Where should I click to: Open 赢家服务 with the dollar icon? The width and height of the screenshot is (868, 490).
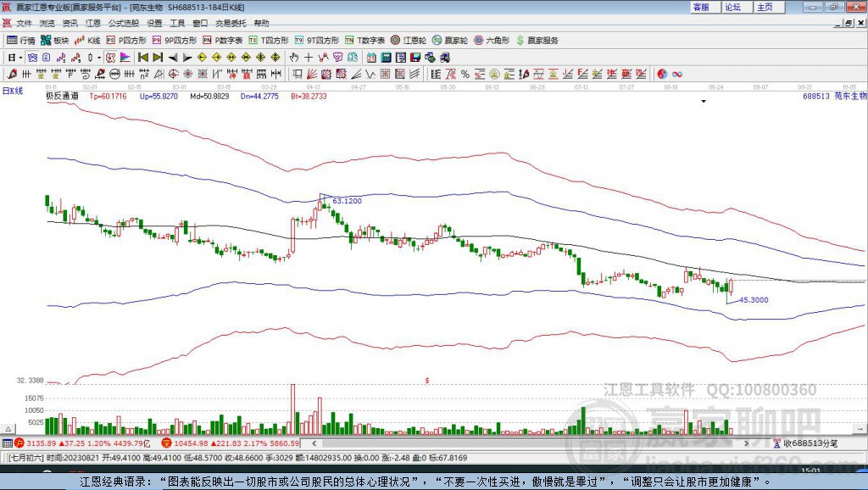[537, 41]
